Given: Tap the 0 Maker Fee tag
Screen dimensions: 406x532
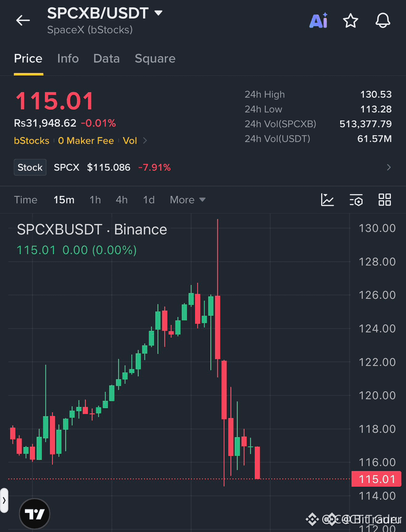Looking at the screenshot, I should 86,141.
